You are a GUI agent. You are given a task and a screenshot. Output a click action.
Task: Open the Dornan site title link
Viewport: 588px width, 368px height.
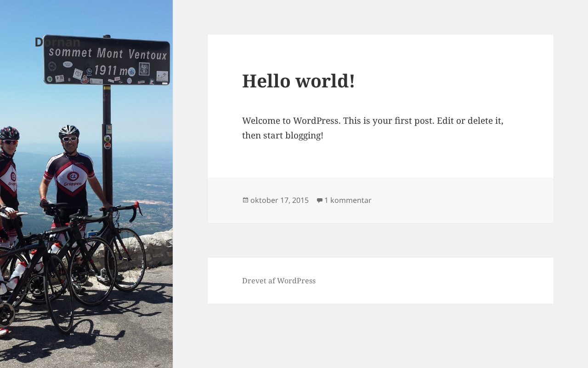57,42
